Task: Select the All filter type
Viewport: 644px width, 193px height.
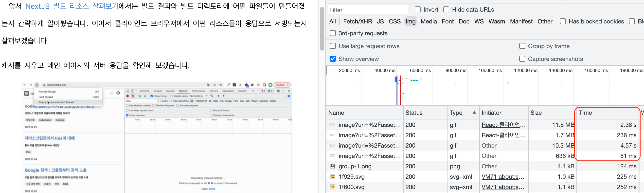Action: coord(333,21)
